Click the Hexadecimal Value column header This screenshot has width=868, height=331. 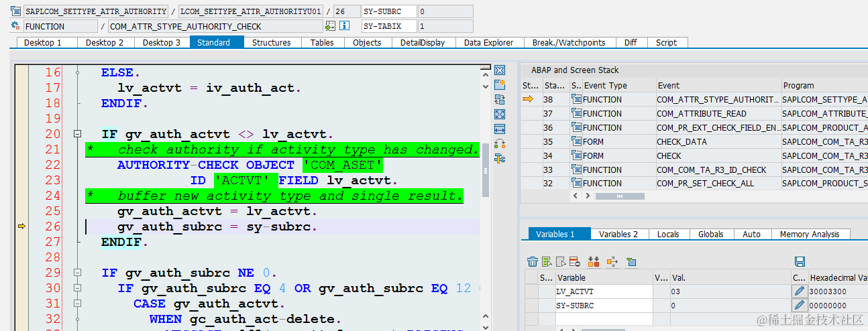point(838,277)
